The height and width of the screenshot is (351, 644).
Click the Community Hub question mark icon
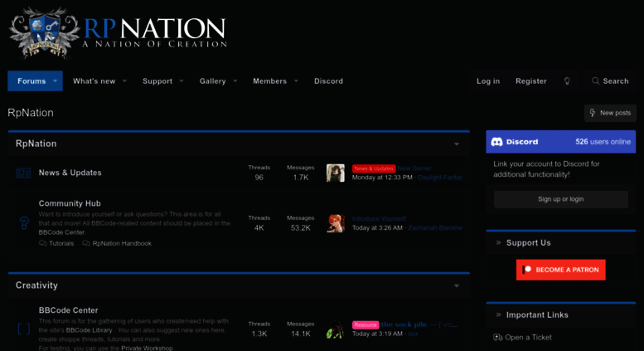pos(24,222)
